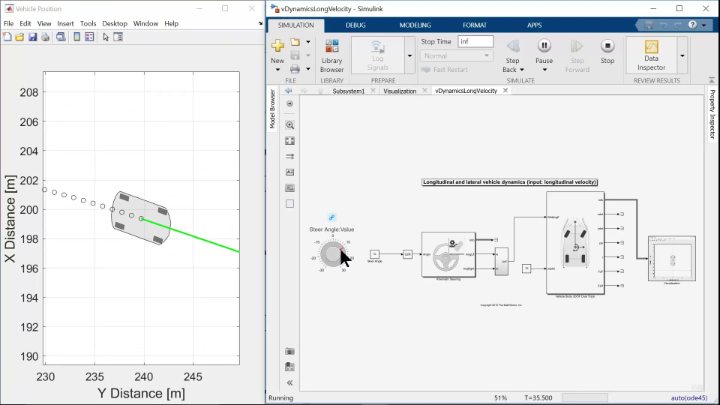720x405 pixels.
Task: Click sample time arrows icon in canvas palette
Action: coord(290,157)
